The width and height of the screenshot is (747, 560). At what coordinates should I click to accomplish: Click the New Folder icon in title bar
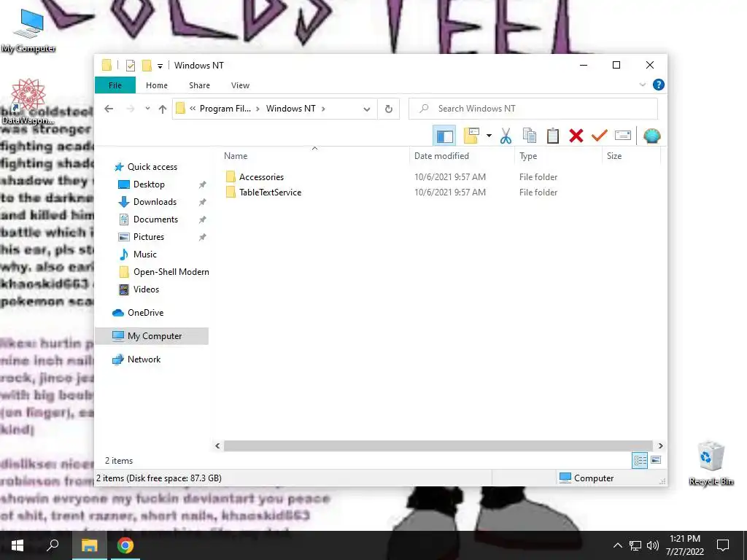click(x=147, y=65)
